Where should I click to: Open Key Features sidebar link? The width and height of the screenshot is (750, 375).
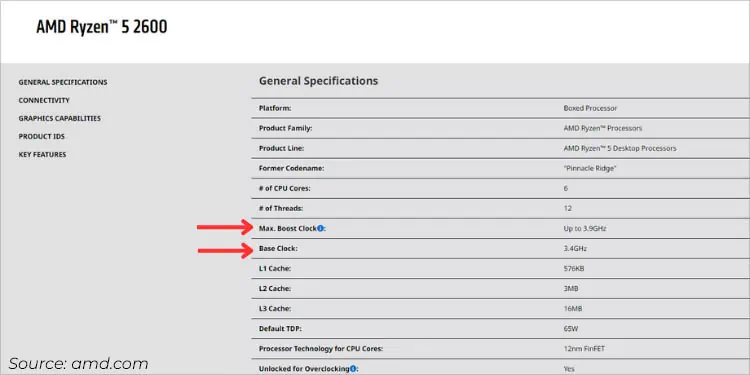(43, 154)
